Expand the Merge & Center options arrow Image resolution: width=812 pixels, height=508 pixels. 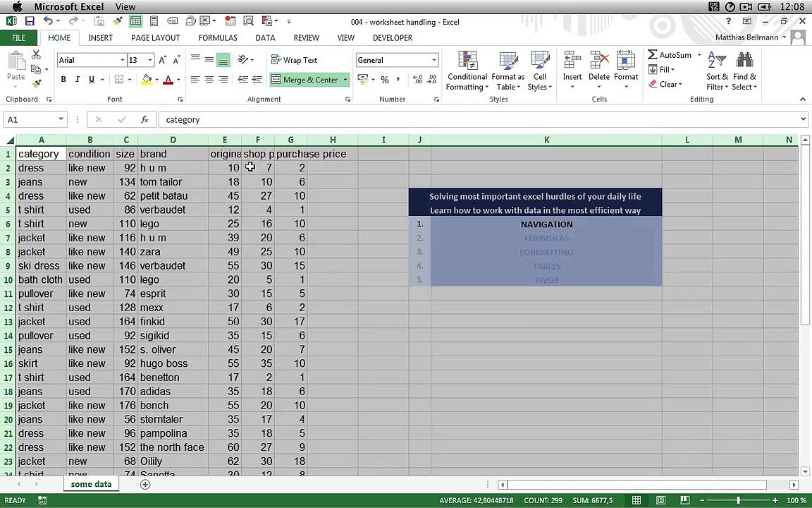click(x=345, y=80)
